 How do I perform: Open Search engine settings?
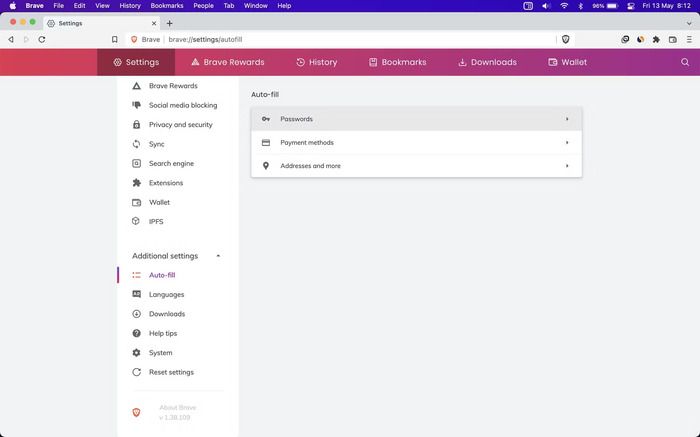[x=171, y=163]
